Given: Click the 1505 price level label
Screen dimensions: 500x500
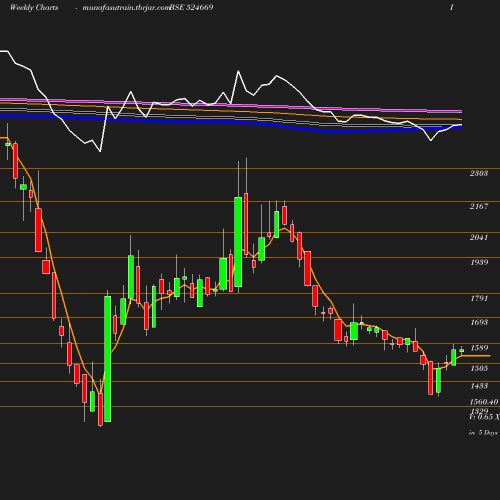Looking at the screenshot, I should click(479, 368).
